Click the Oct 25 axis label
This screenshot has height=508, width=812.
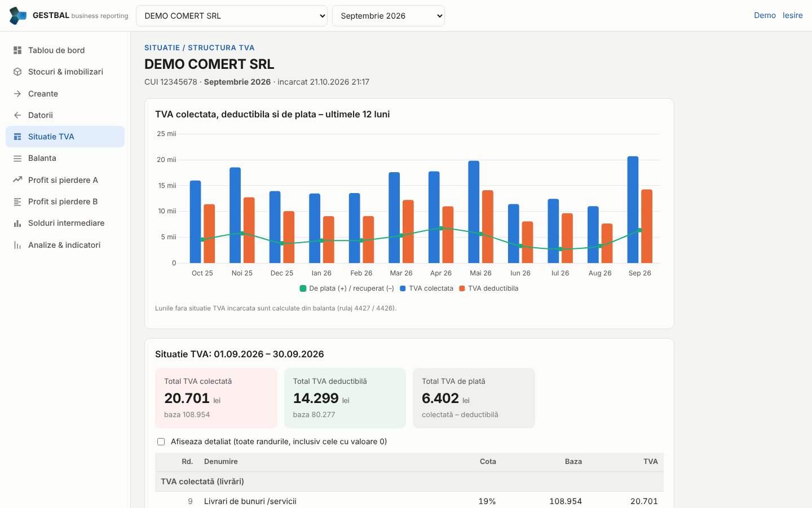[202, 273]
